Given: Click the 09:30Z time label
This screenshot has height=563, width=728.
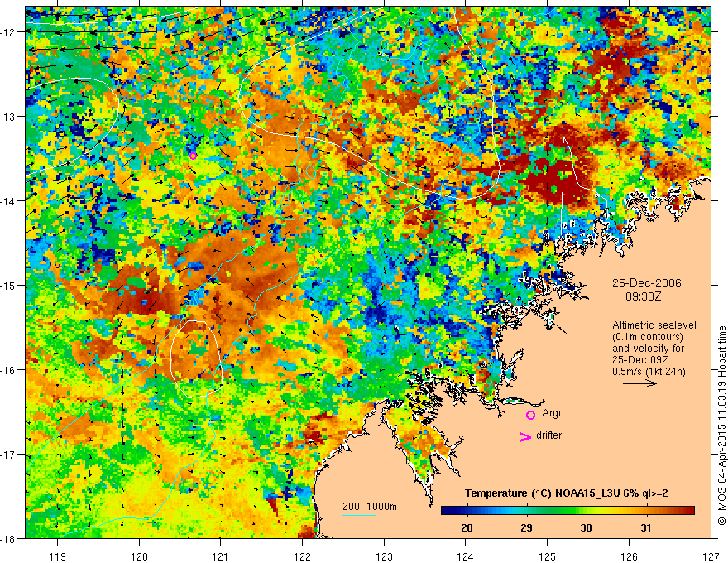Looking at the screenshot, I should click(x=643, y=296).
